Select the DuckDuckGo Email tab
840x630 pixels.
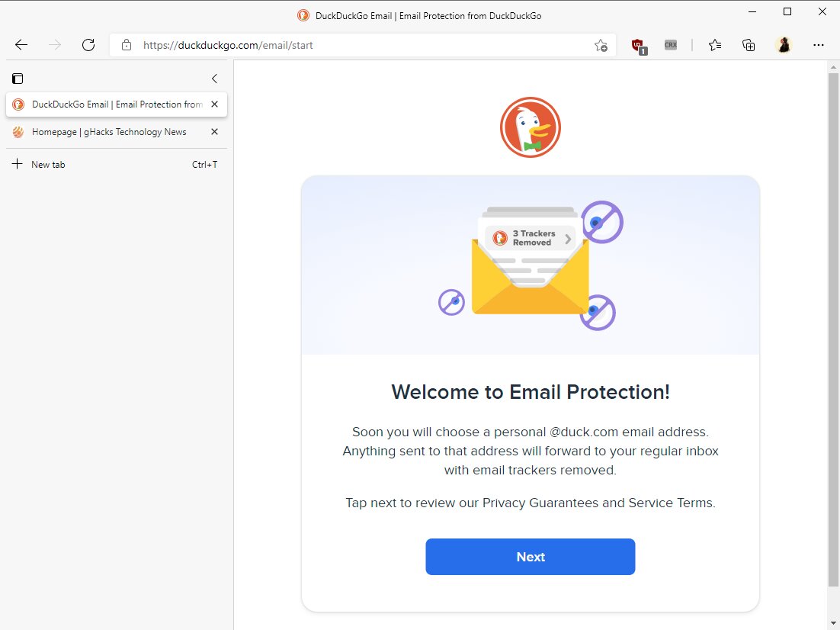click(109, 104)
